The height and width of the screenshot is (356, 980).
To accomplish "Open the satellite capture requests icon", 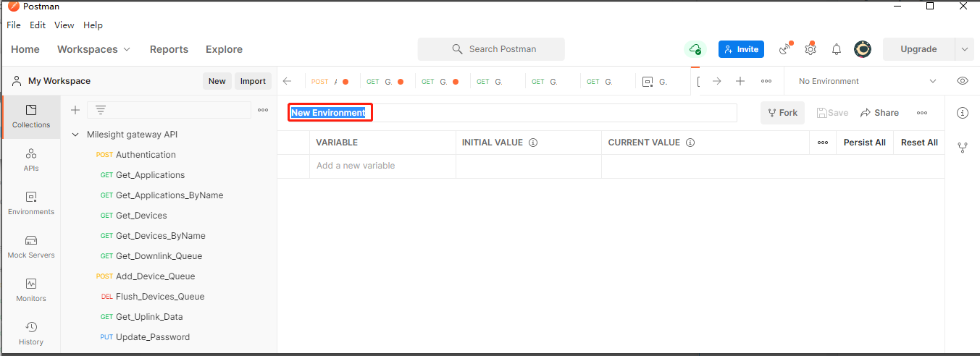I will (x=785, y=49).
